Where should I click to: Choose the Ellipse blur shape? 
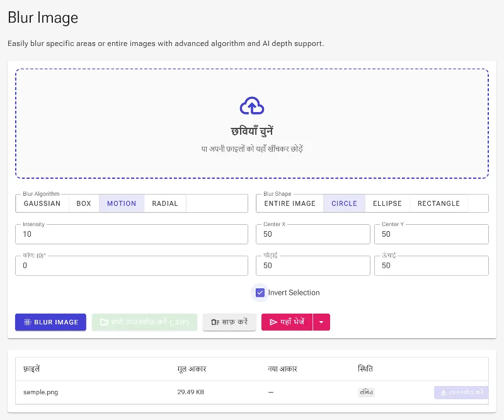387,203
